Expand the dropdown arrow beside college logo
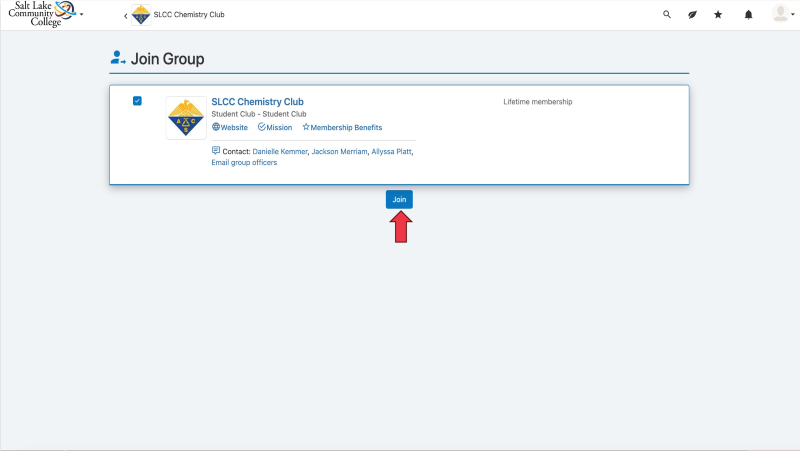The image size is (800, 451). click(82, 15)
